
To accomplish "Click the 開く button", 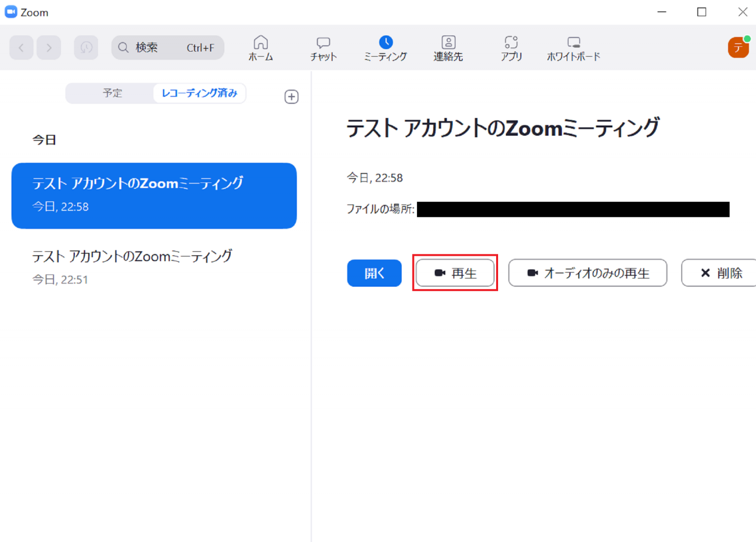I will click(374, 273).
